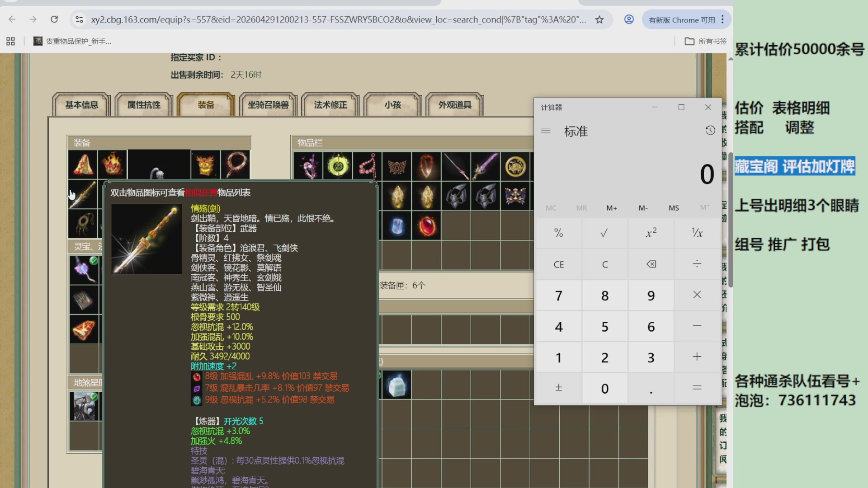Click calculator M+ memory add
The image size is (868, 488).
click(612, 208)
